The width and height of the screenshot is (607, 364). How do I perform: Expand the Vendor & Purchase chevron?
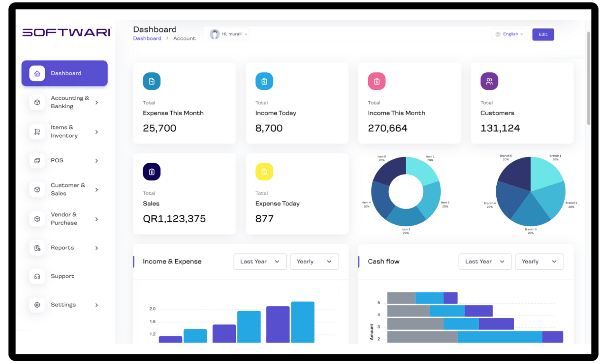pyautogui.click(x=97, y=219)
